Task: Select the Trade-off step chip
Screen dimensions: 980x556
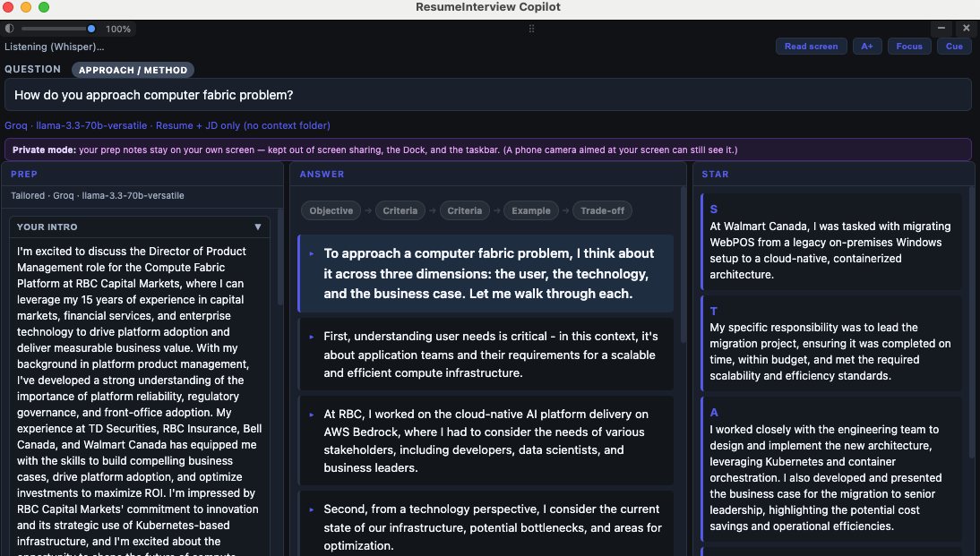Action: 603,210
